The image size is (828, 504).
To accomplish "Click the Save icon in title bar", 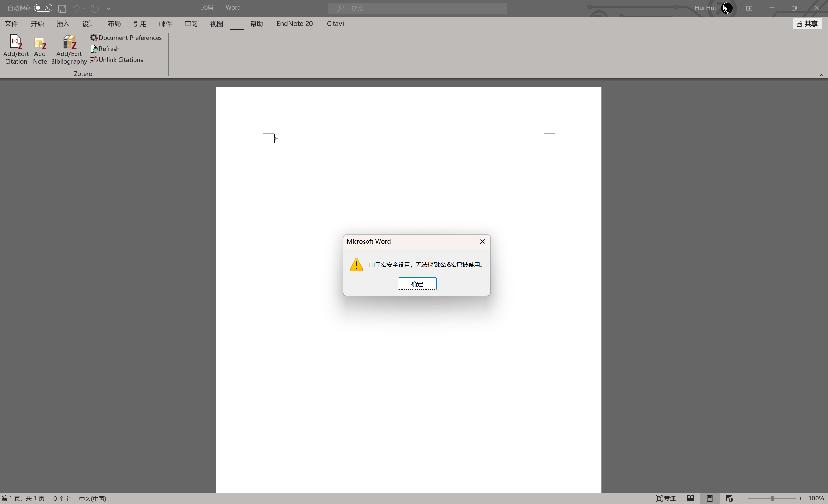I will (x=62, y=8).
